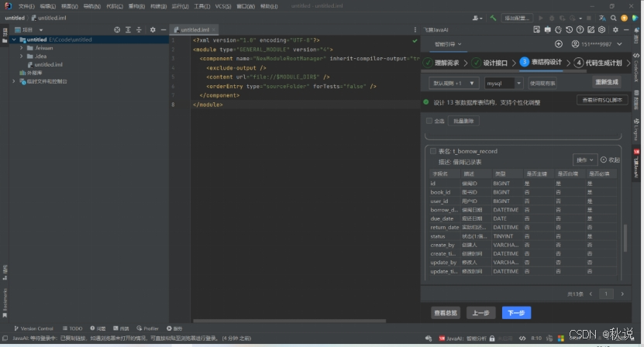644x347 pixels.
Task: Open the 编辑(E) menu
Action: coord(47,6)
